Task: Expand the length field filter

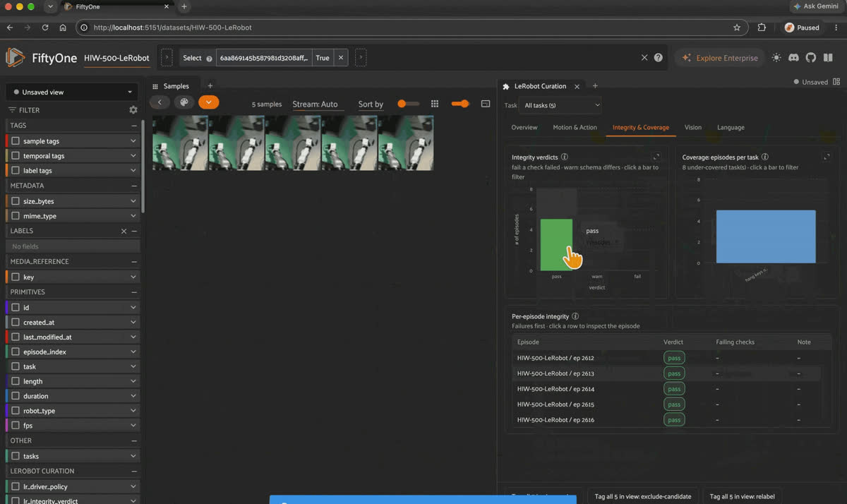Action: click(133, 381)
